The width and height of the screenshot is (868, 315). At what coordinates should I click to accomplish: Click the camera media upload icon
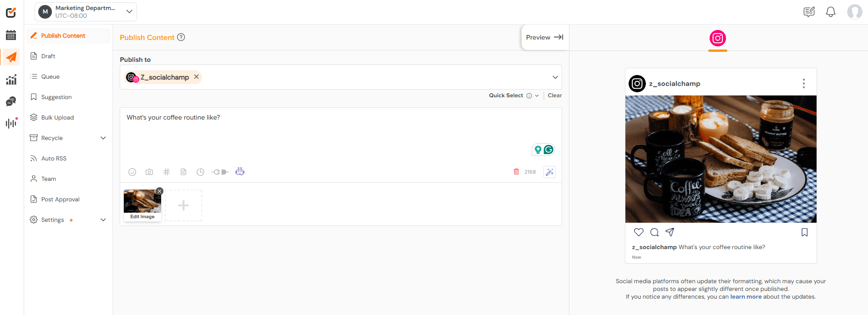click(149, 172)
